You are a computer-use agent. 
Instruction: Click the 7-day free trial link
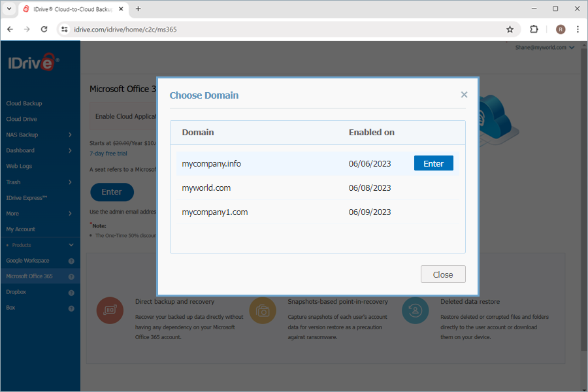click(108, 154)
